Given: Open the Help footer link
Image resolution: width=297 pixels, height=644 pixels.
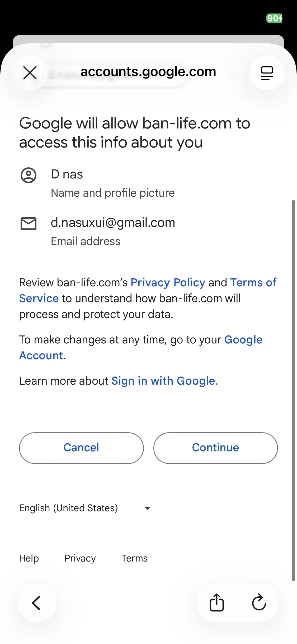Looking at the screenshot, I should (29, 558).
